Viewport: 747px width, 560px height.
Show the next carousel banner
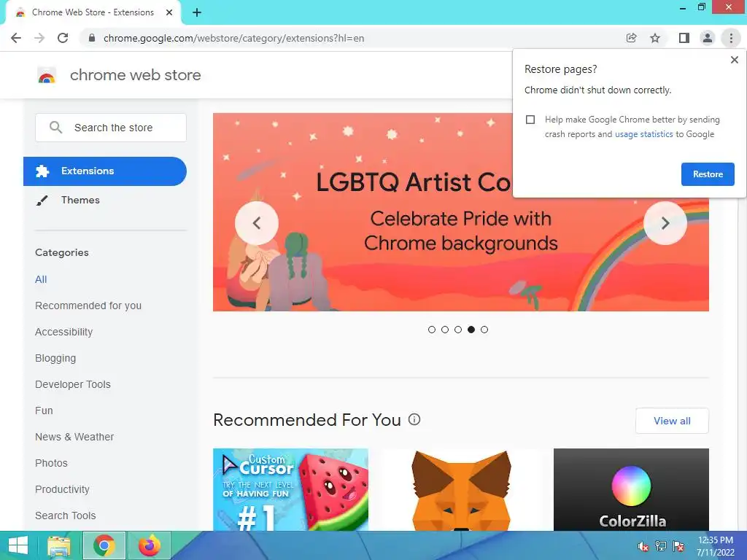click(x=665, y=223)
